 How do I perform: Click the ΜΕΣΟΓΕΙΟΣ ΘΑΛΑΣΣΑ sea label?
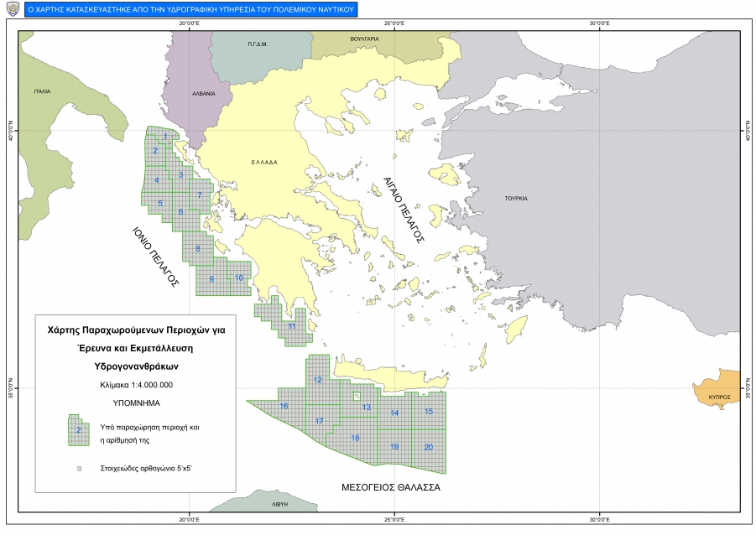click(390, 486)
